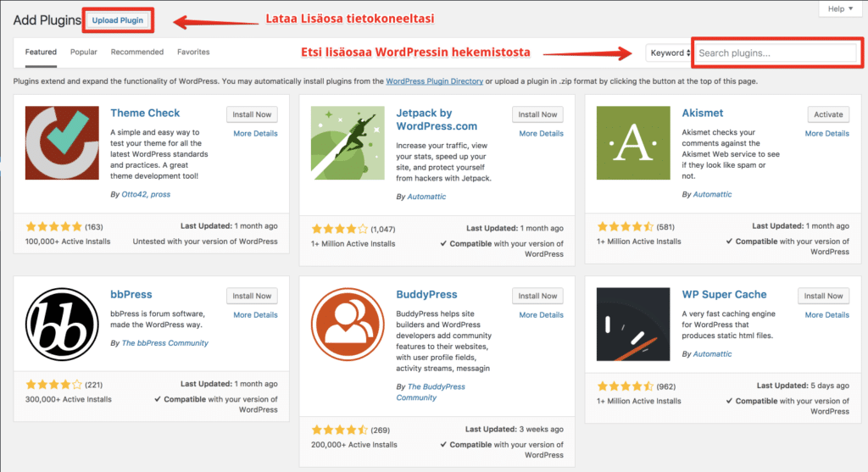The height and width of the screenshot is (472, 868).
Task: Click the Jetpack plugin icon
Action: pyautogui.click(x=348, y=142)
